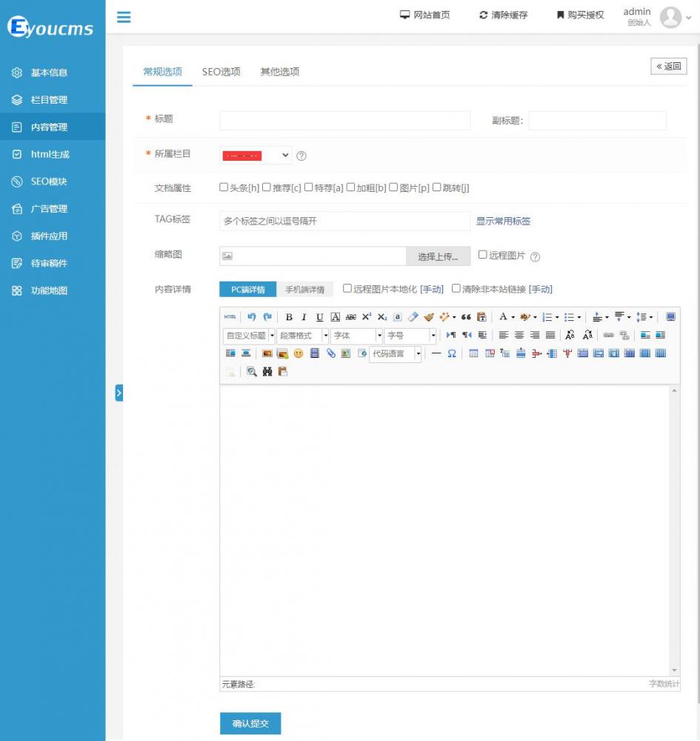Click help icon beside 所属栏目

[301, 156]
